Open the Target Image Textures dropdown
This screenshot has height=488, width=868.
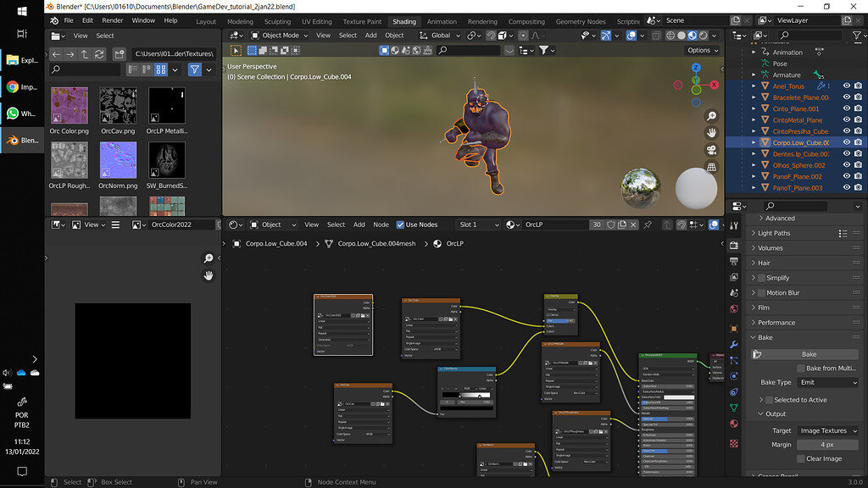tap(827, 430)
